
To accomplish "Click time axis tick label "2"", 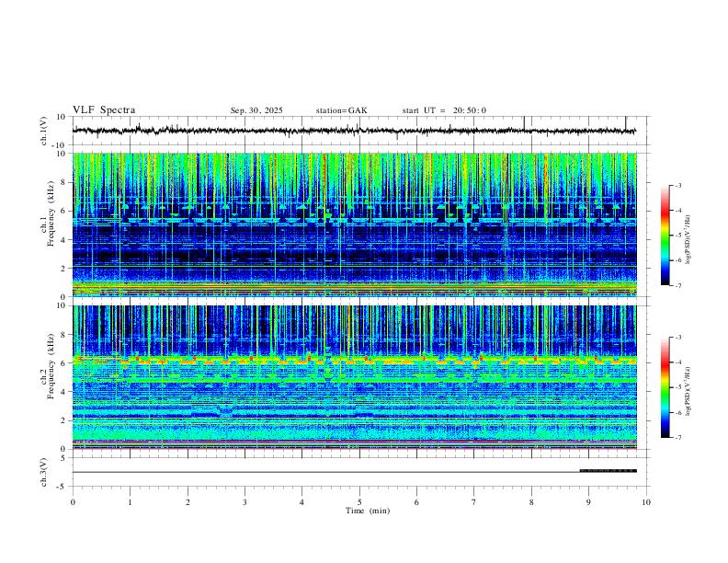I will (188, 502).
